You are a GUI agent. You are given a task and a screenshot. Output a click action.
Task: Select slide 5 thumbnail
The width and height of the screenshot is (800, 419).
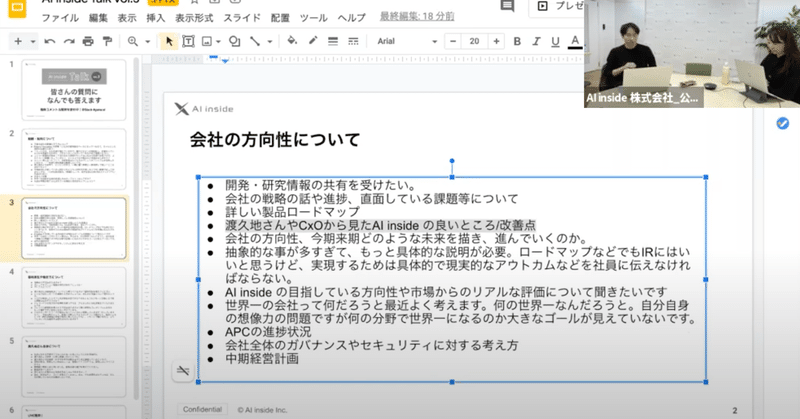[x=73, y=366]
